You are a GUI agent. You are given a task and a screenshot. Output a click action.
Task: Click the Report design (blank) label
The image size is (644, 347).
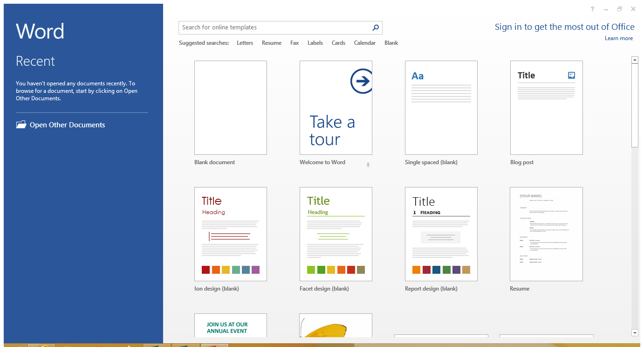click(x=431, y=289)
